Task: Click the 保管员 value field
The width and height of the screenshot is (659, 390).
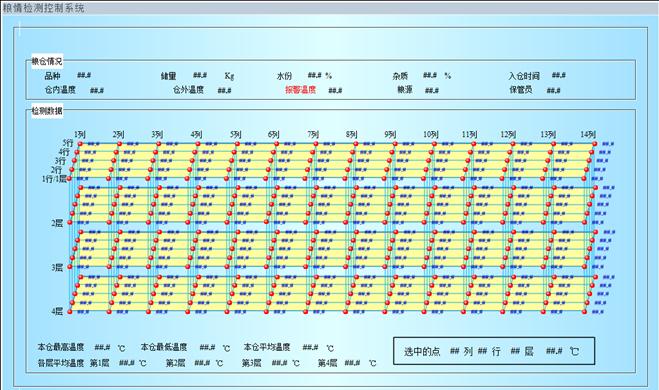Action: click(x=554, y=90)
